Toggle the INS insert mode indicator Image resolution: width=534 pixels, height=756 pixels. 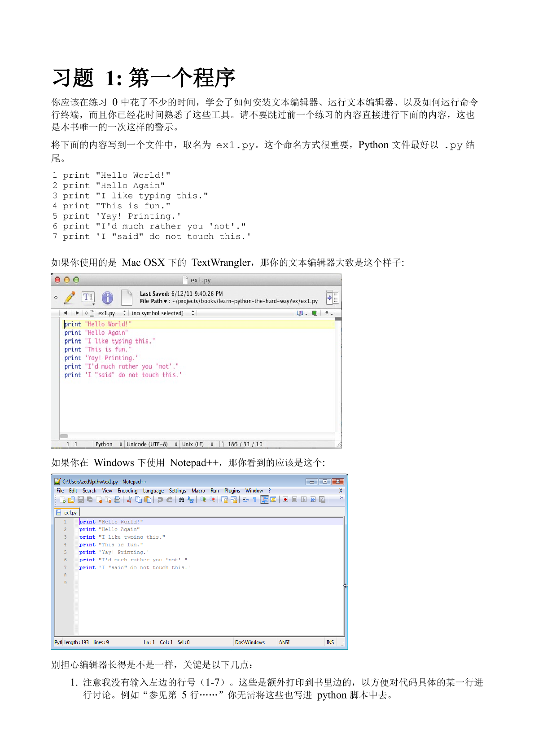(x=330, y=642)
